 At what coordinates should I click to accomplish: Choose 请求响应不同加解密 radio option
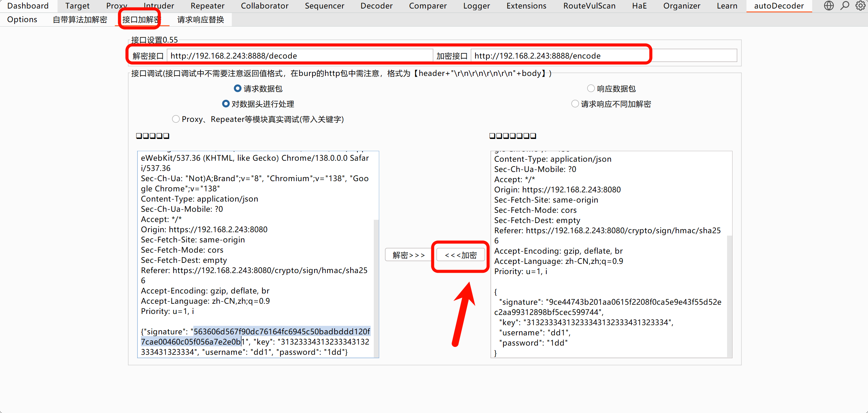(575, 104)
